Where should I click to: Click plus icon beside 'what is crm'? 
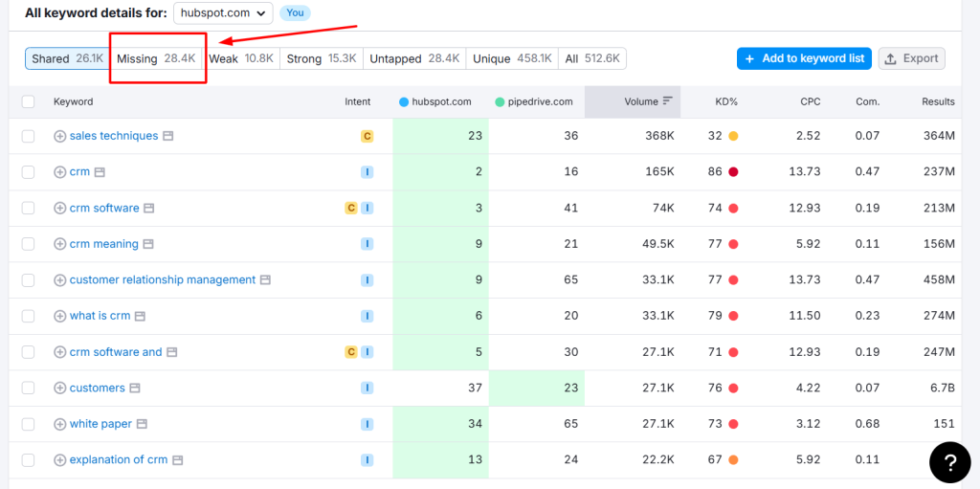[60, 316]
